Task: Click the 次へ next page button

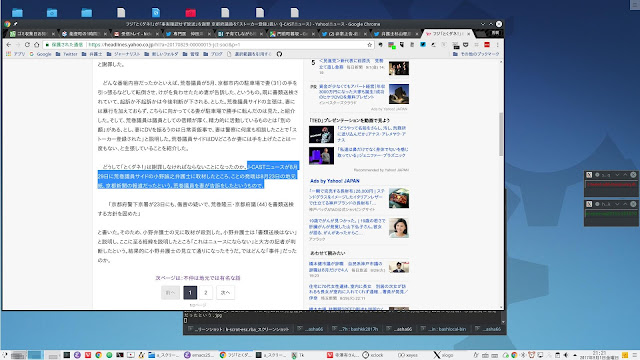Action: point(225,292)
